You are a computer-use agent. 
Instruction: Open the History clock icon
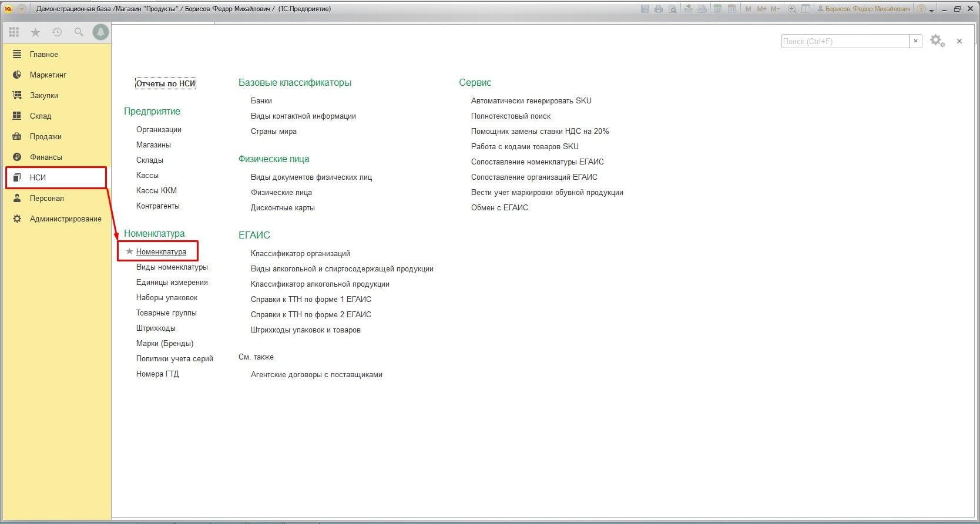coord(57,32)
